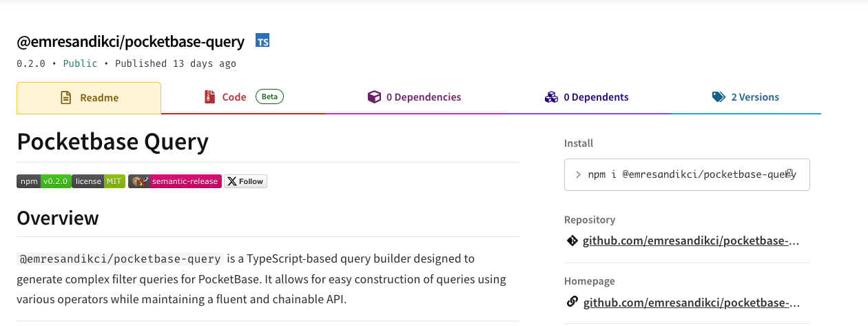Click the TypeScript TS badge icon
This screenshot has width=868, height=326.
pyautogui.click(x=262, y=41)
